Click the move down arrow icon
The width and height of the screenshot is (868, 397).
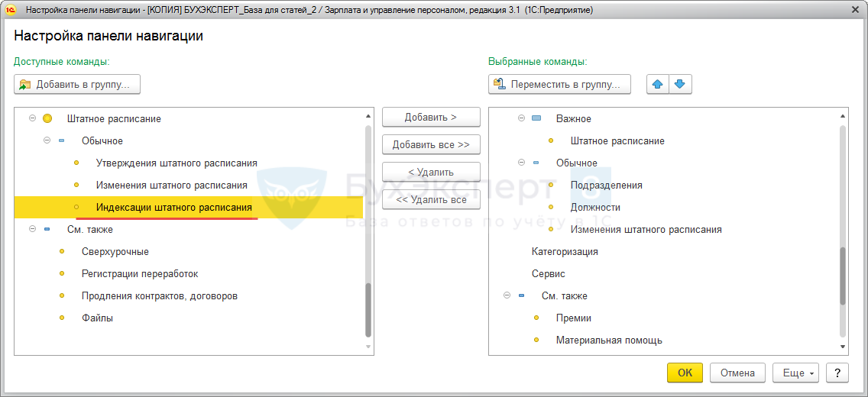681,84
